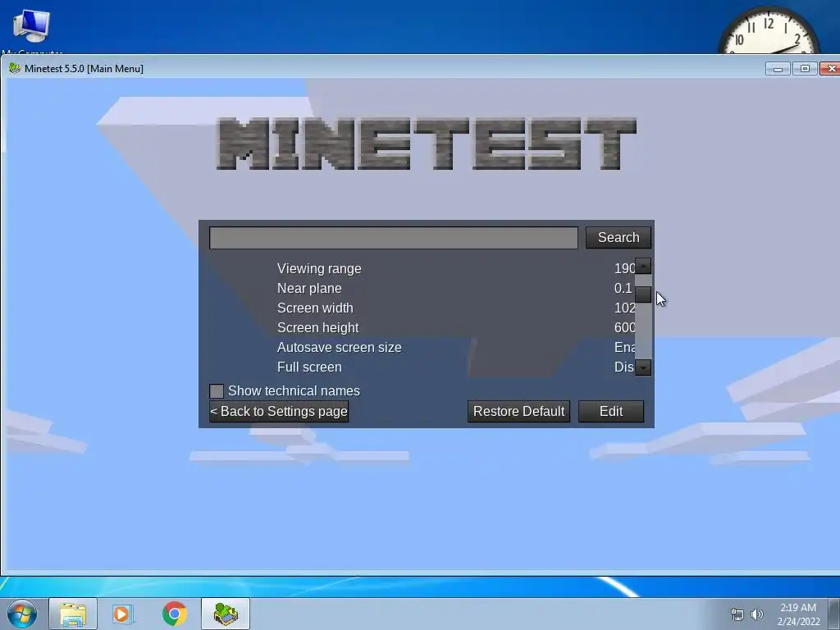Click the settings list scrollbar thumb
Screen dimensions: 840x630
[643, 294]
